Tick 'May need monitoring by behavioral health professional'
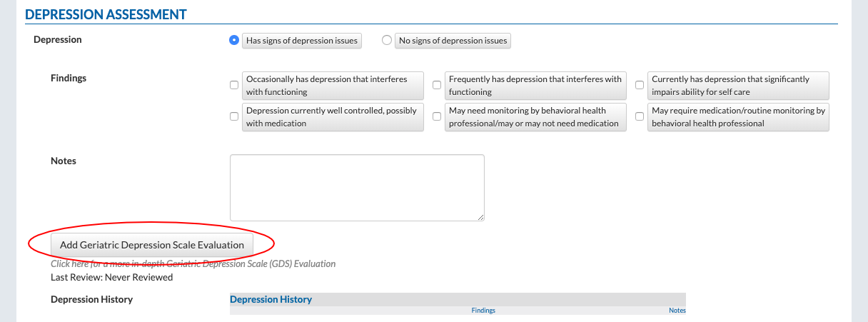The image size is (868, 322). (x=437, y=116)
